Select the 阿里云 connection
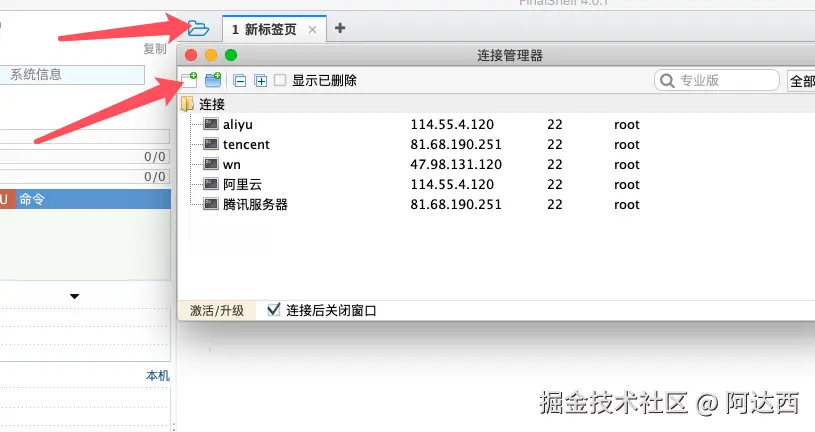The width and height of the screenshot is (815, 432). click(242, 185)
